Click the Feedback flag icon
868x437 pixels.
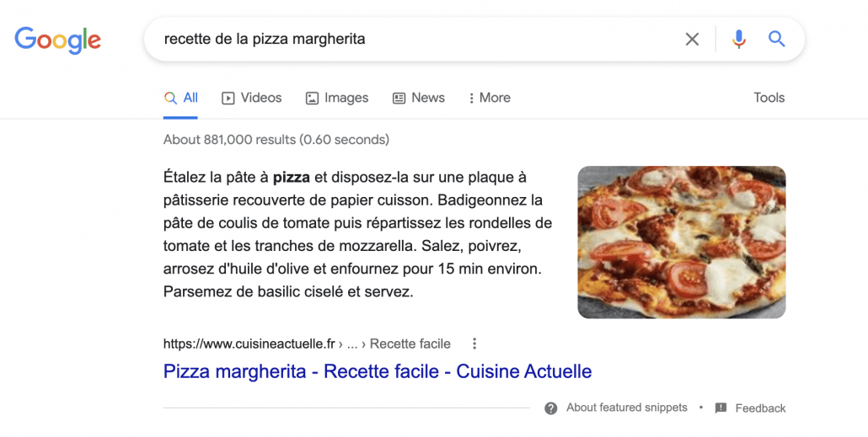click(721, 408)
